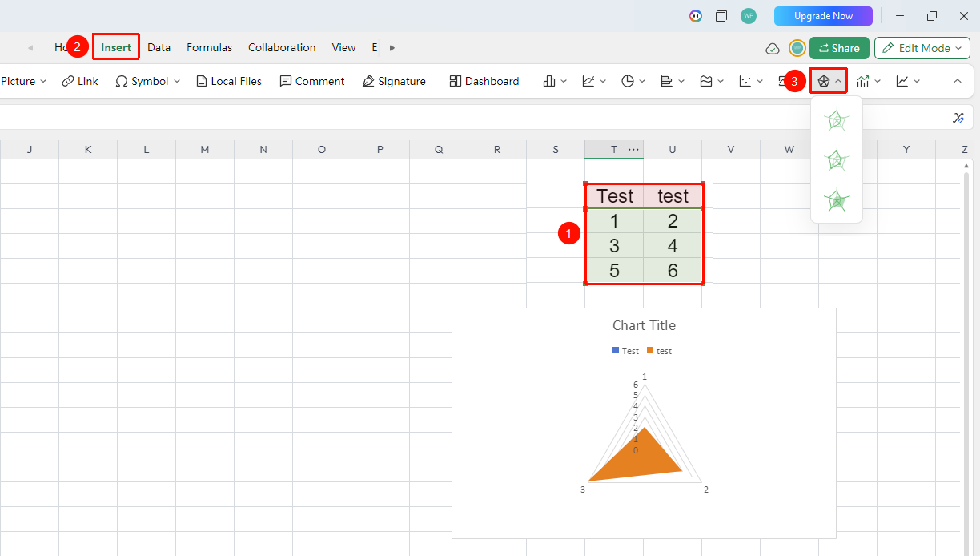
Task: Open the Formulas tab
Action: click(210, 47)
